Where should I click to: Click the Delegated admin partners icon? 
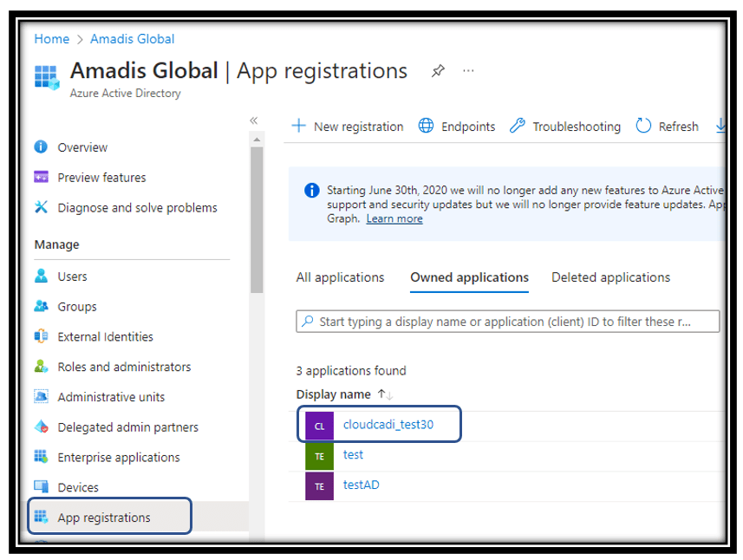click(42, 427)
